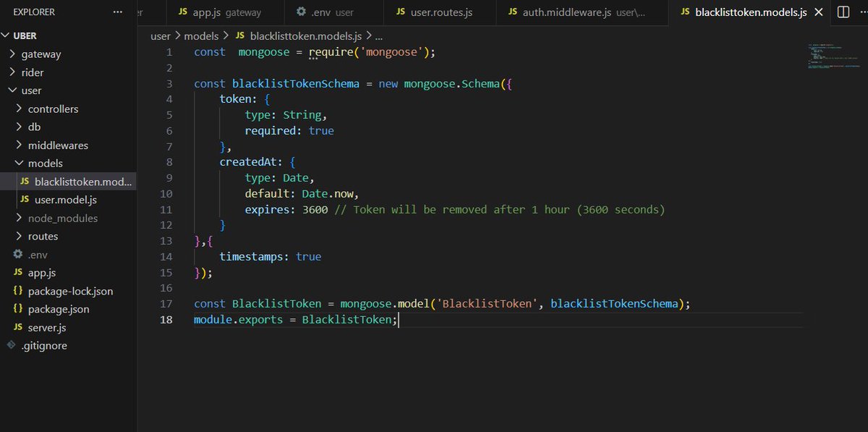Viewport: 868px width, 432px height.
Task: Click line number 11 in gutter
Action: pyautogui.click(x=166, y=210)
